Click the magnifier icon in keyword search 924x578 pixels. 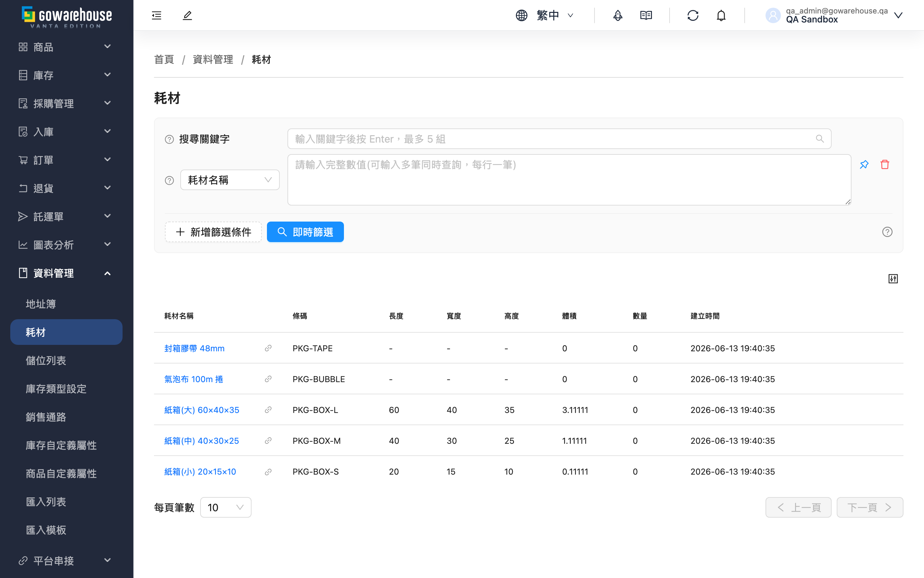(x=820, y=139)
